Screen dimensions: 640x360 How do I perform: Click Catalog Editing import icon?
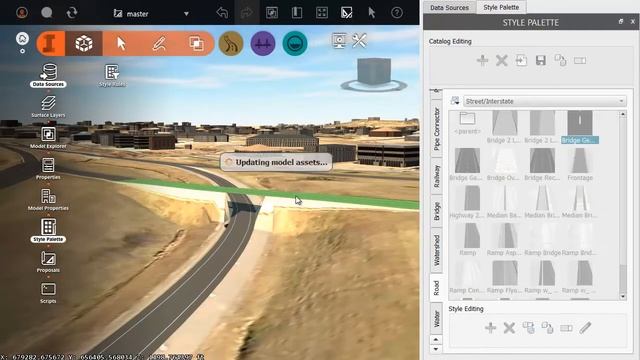click(521, 60)
